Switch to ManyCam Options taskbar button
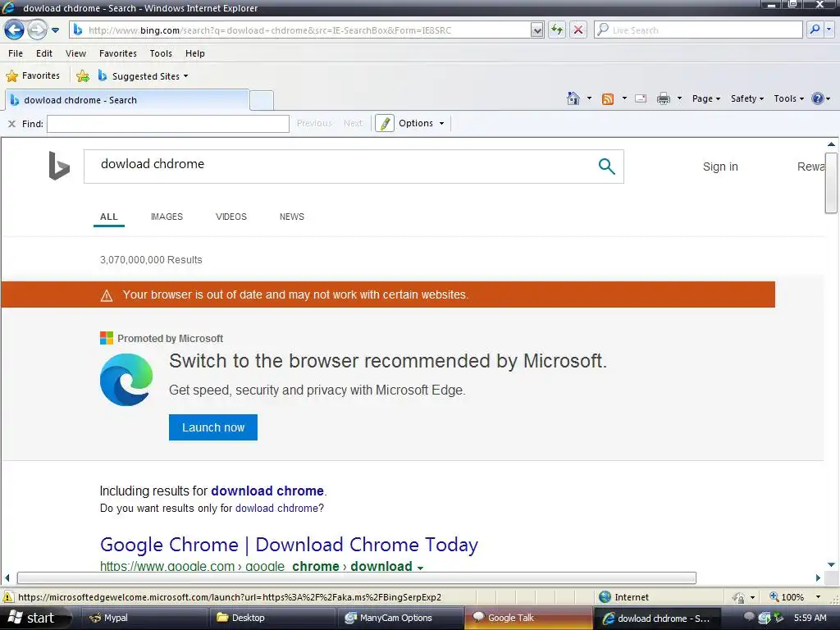The width and height of the screenshot is (840, 630). pyautogui.click(x=401, y=619)
